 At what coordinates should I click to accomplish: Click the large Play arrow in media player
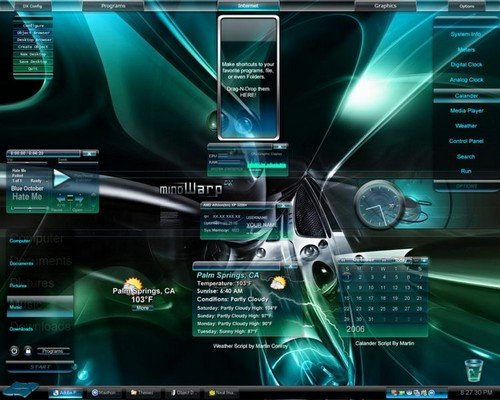click(x=62, y=178)
